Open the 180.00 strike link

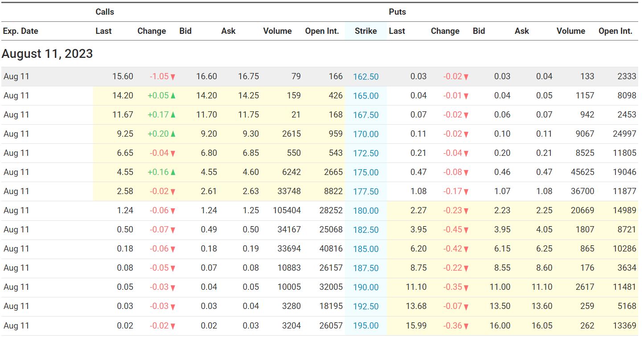click(366, 211)
